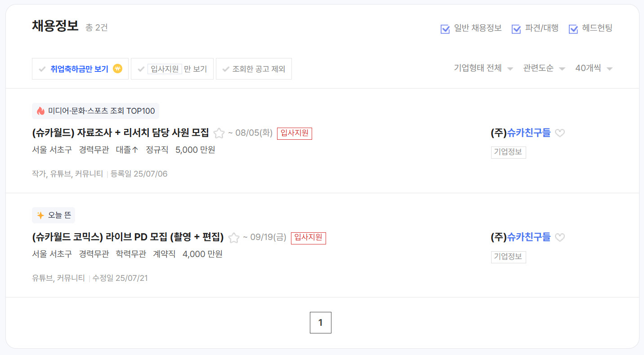Click the coin icon on 취업축하금만 보기
644x355 pixels.
pos(117,69)
